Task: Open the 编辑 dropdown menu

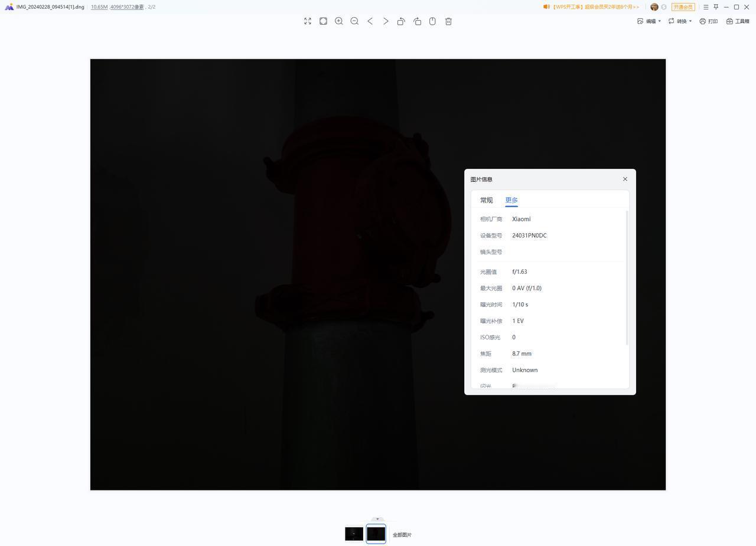Action: click(649, 21)
